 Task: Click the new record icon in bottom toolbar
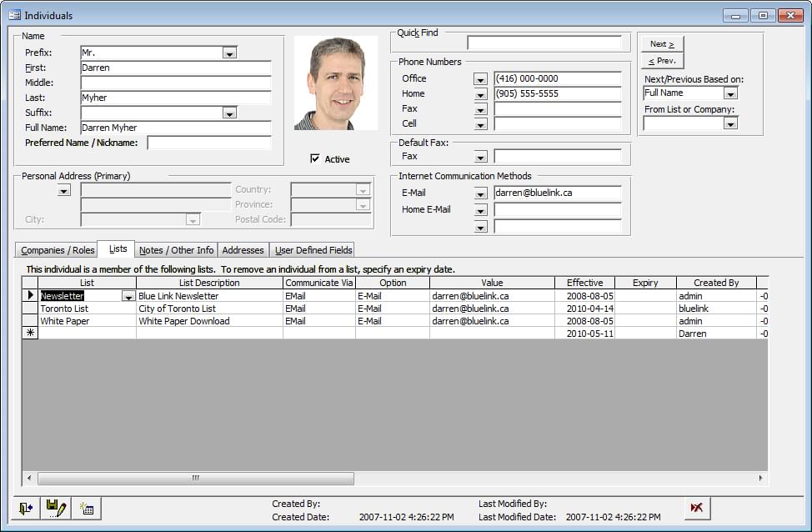pos(86,508)
